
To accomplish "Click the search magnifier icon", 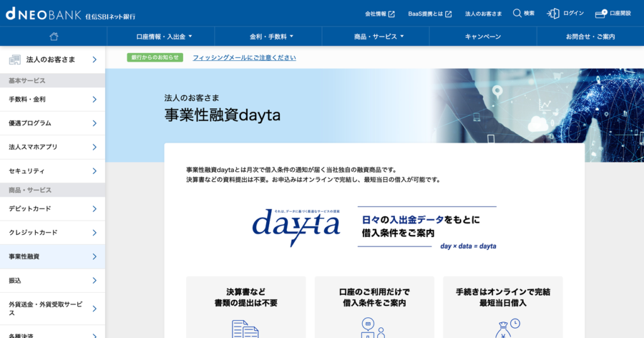I will tap(517, 13).
